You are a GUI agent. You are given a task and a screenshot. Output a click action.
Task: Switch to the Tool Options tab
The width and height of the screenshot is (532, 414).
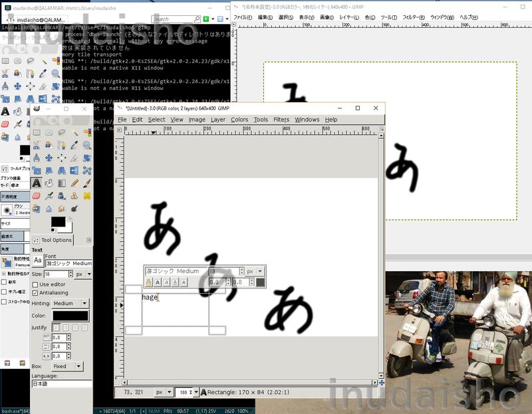pyautogui.click(x=53, y=240)
